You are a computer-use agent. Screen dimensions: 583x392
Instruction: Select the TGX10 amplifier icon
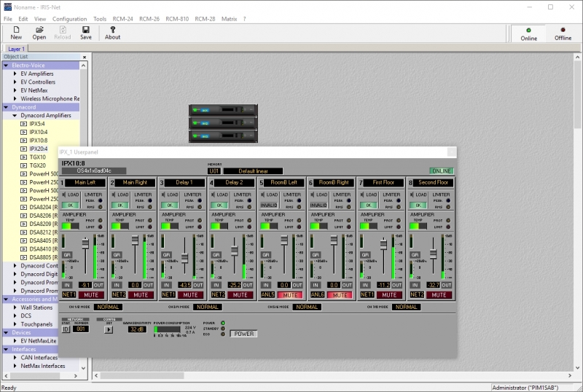[23, 157]
